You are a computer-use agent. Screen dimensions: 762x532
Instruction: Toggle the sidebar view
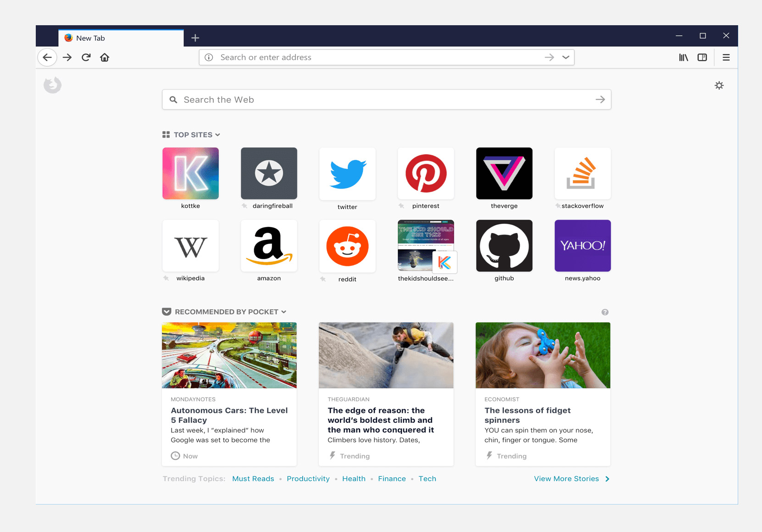click(702, 57)
